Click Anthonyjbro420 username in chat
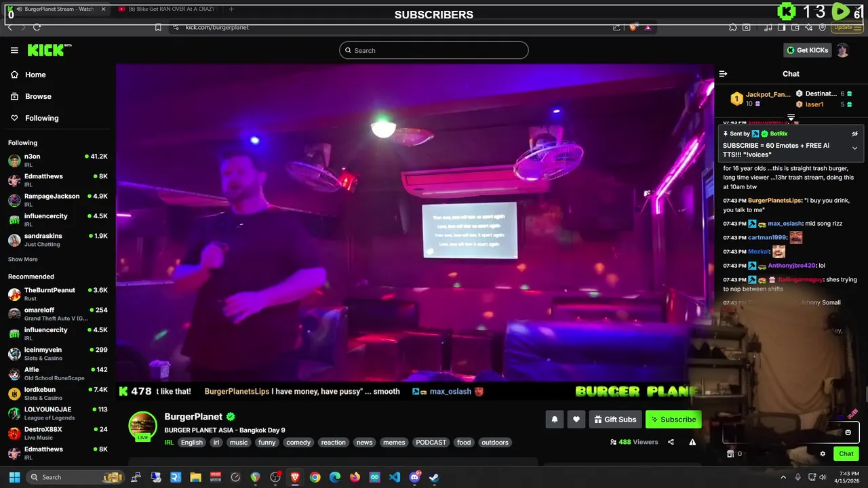This screenshot has width=868, height=488. point(792,266)
